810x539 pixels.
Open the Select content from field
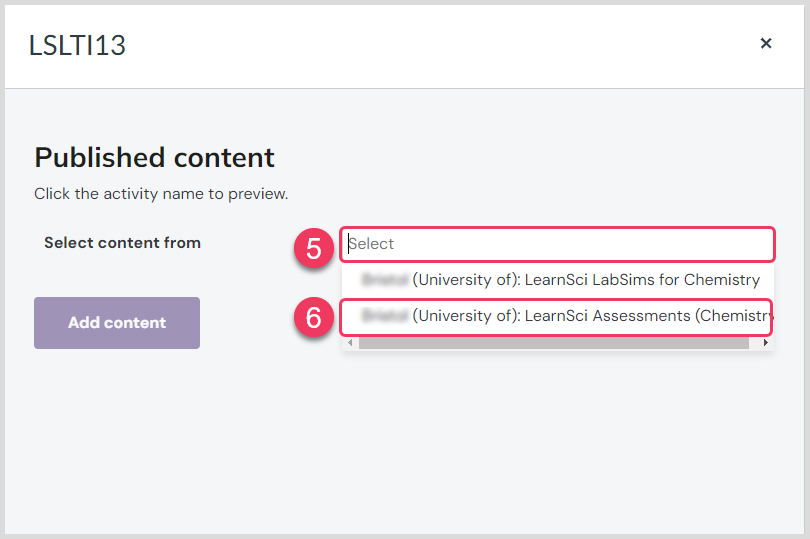tap(557, 244)
